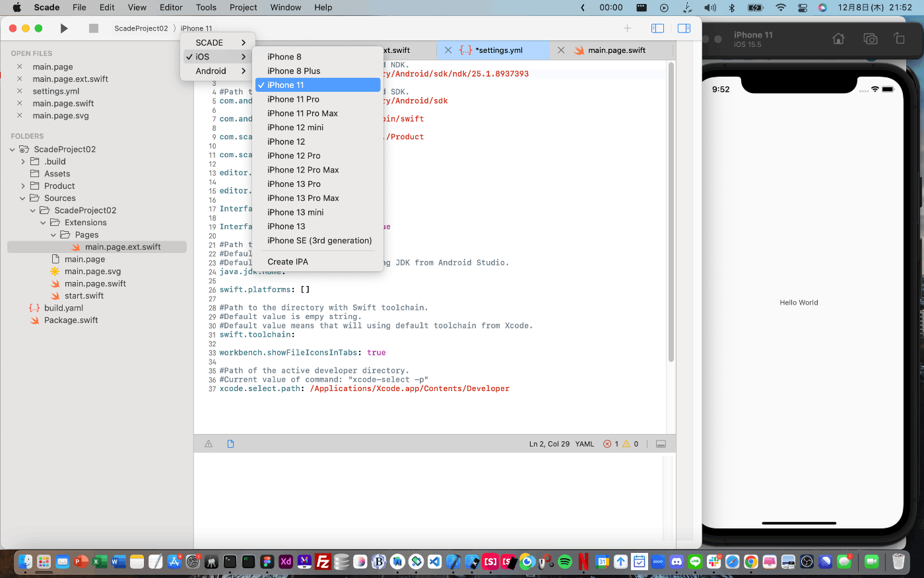The image size is (924, 578).
Task: Open the Assets folder in tree
Action: coord(57,174)
